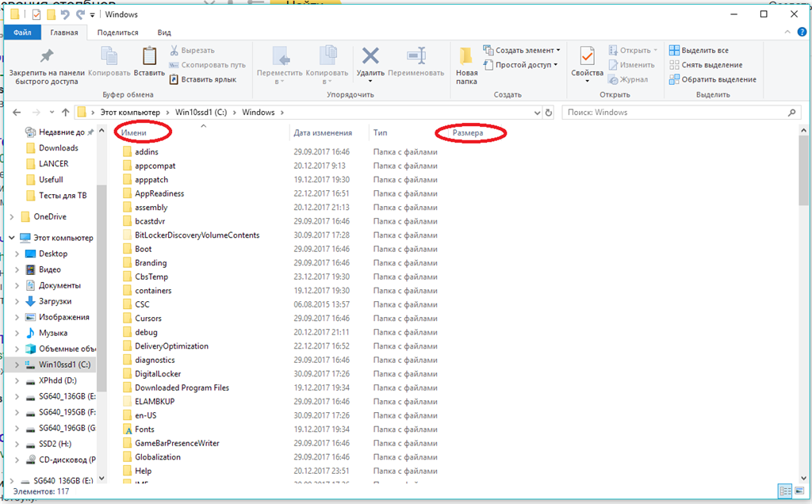Select the addins folder

(147, 151)
